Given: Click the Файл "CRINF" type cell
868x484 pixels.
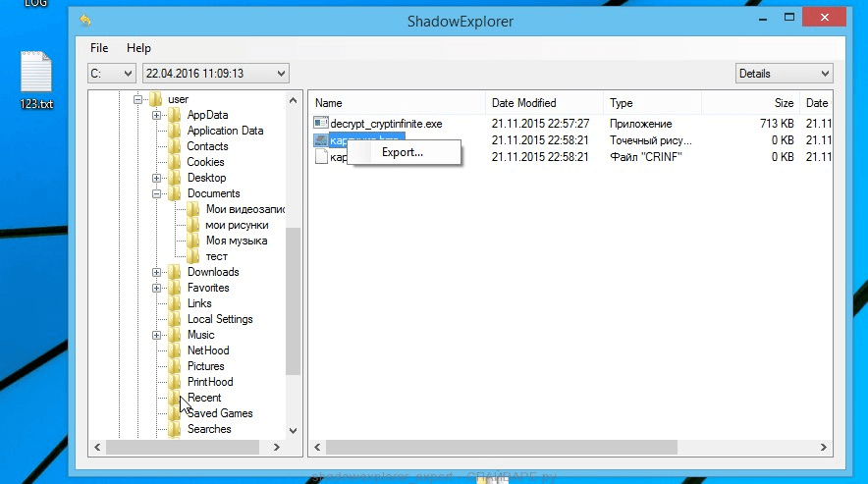Looking at the screenshot, I should pyautogui.click(x=646, y=157).
